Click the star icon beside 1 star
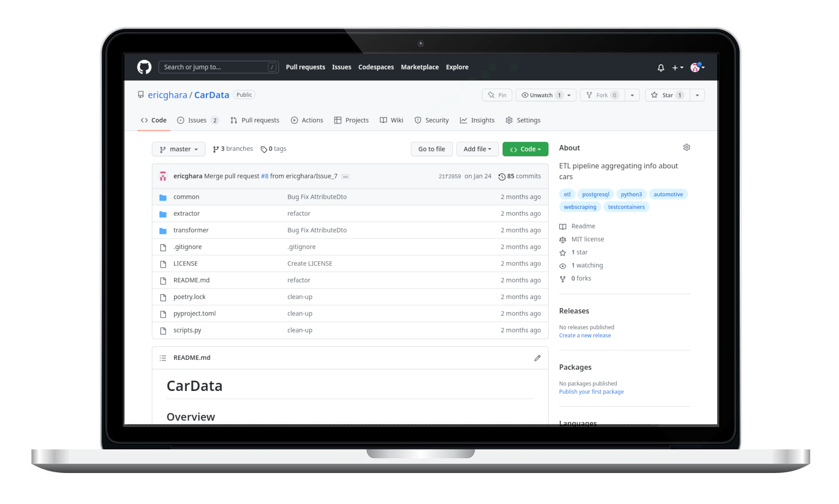The height and width of the screenshot is (504, 839). click(563, 253)
